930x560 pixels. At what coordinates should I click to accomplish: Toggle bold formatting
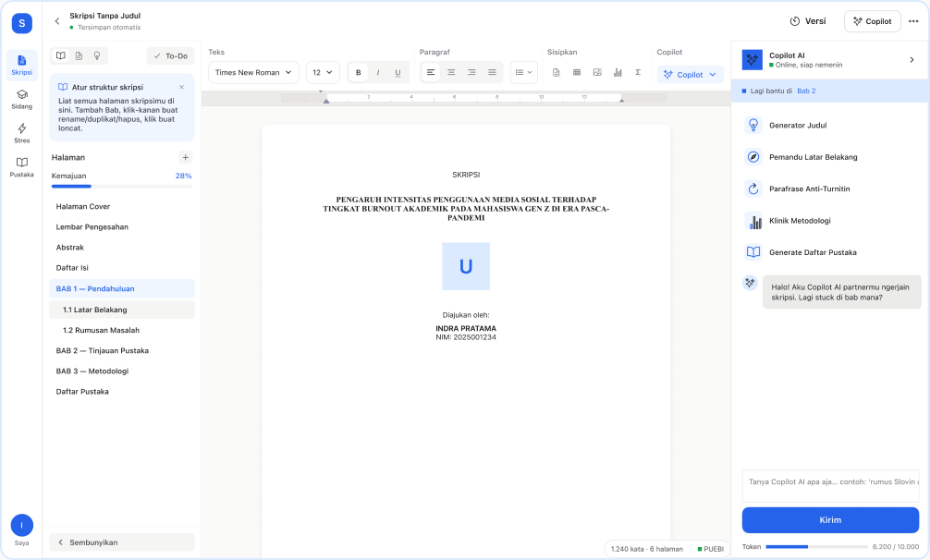[x=359, y=72]
